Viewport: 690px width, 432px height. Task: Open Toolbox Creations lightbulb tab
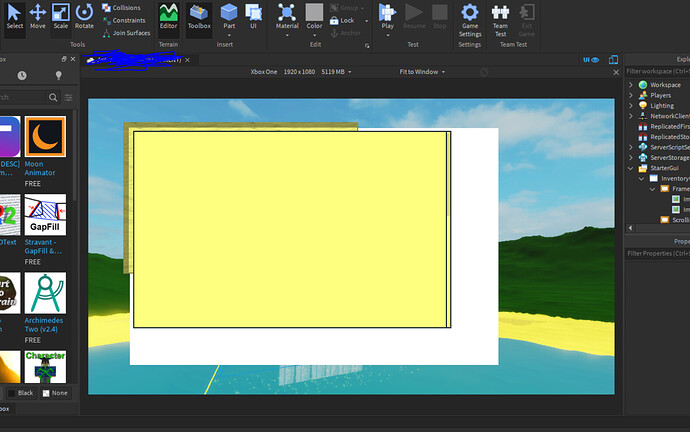58,76
